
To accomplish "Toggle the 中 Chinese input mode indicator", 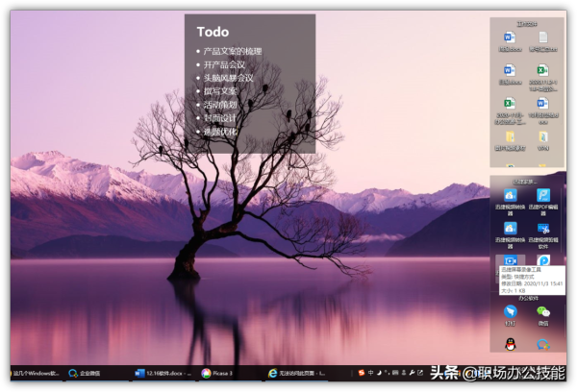I will tap(370, 373).
